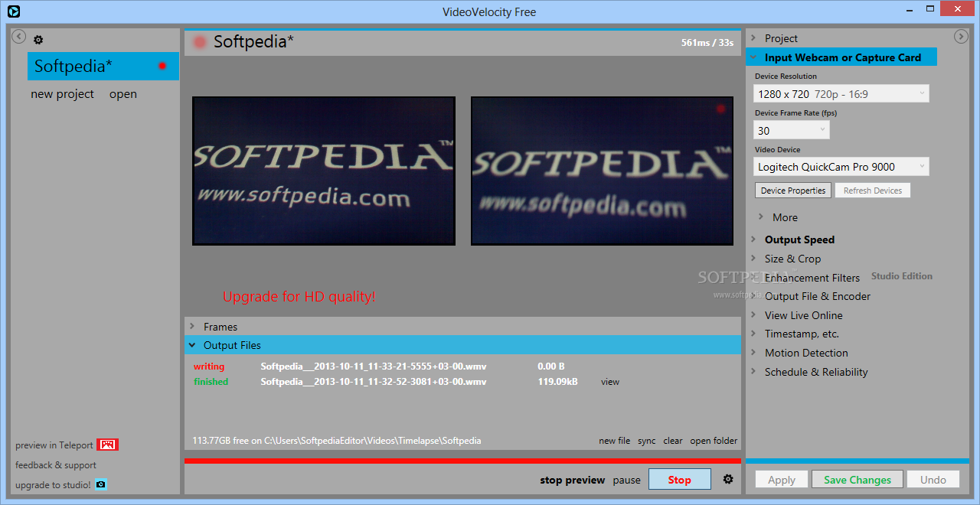Click the Stop button
The image size is (980, 505).
679,480
